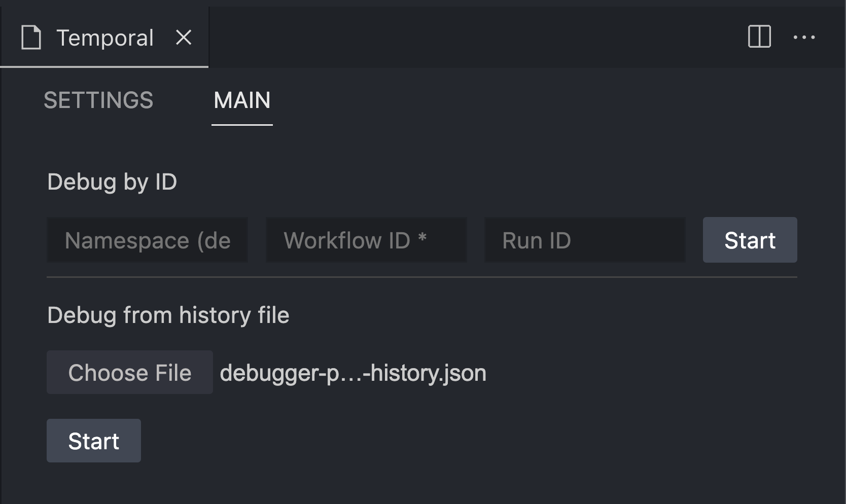
Task: Switch to the MAIN tab
Action: 242,100
